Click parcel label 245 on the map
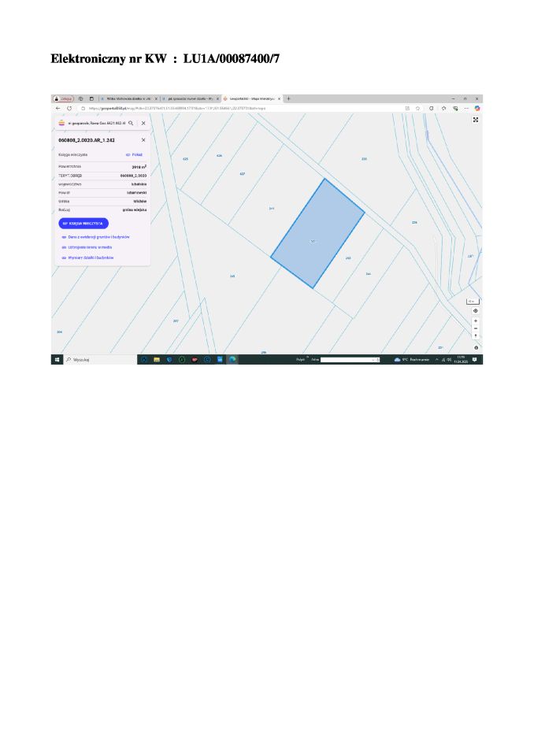The height and width of the screenshot is (756, 534). 232,276
